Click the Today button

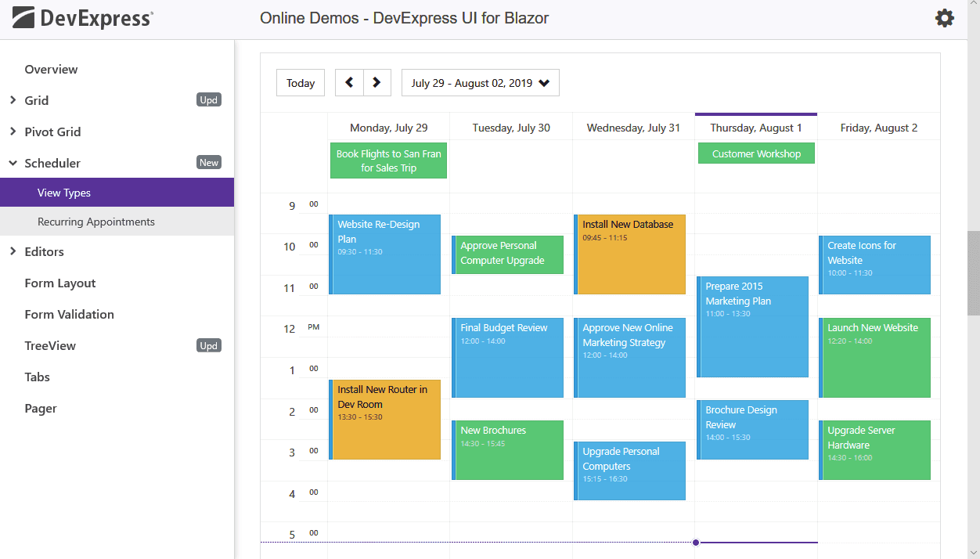[301, 83]
